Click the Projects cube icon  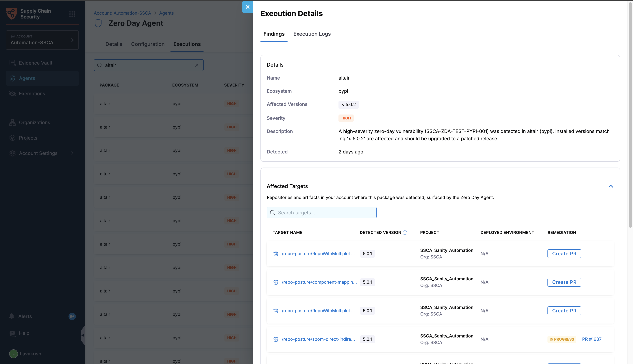(12, 138)
